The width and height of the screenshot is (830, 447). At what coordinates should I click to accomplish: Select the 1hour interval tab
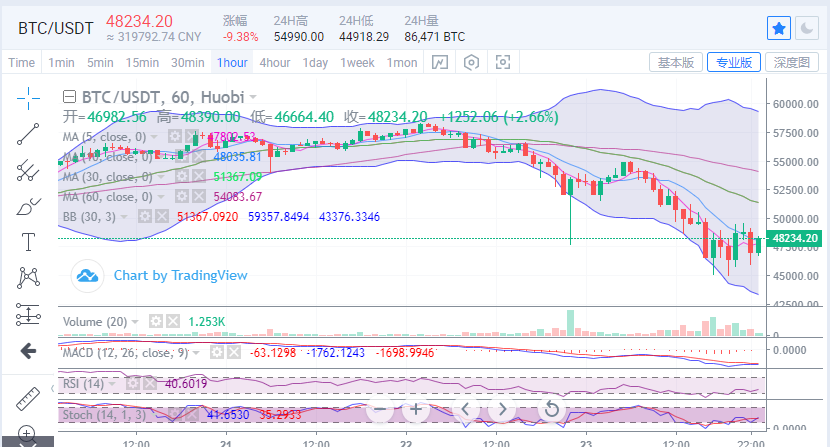(232, 62)
